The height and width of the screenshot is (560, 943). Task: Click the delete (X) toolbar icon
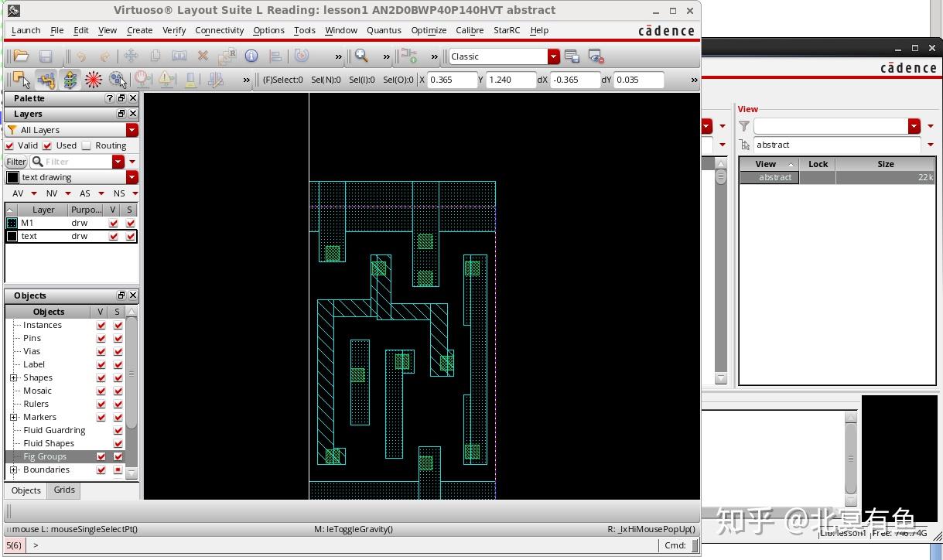202,56
